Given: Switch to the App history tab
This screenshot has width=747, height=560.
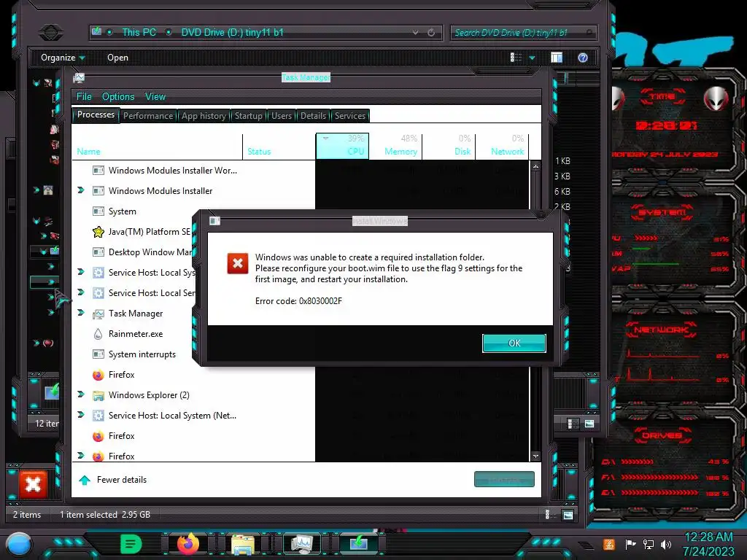Looking at the screenshot, I should point(204,116).
